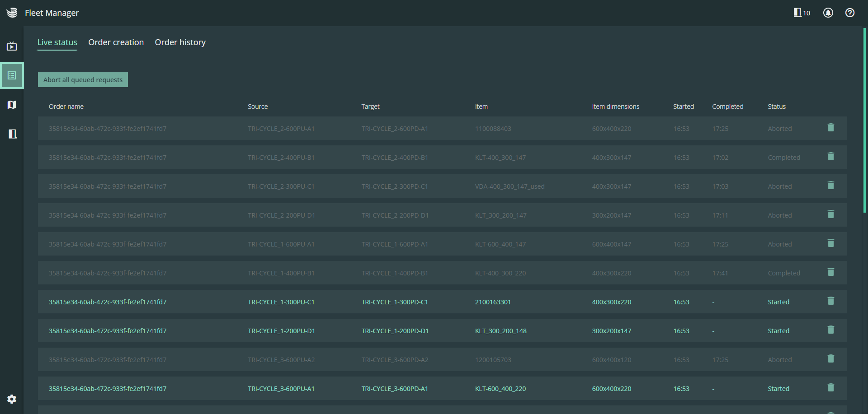The height and width of the screenshot is (414, 868).
Task: Select the Live status tab
Action: pos(57,42)
